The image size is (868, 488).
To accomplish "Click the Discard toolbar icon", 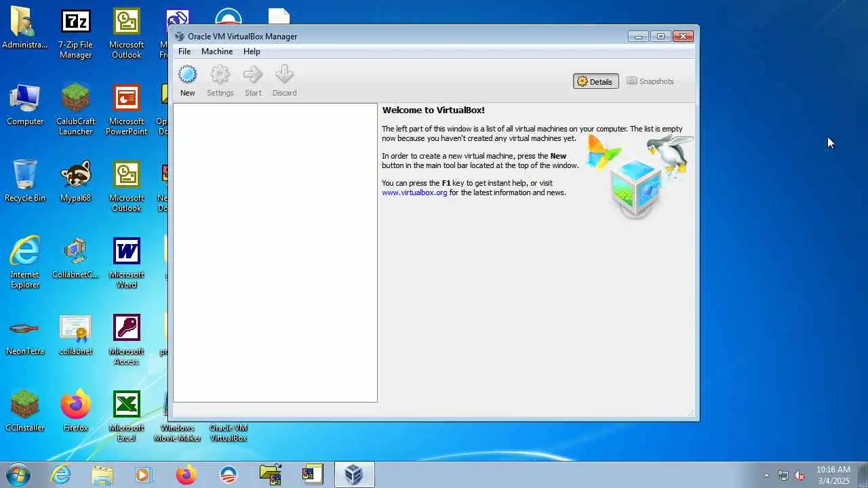I will click(x=284, y=81).
